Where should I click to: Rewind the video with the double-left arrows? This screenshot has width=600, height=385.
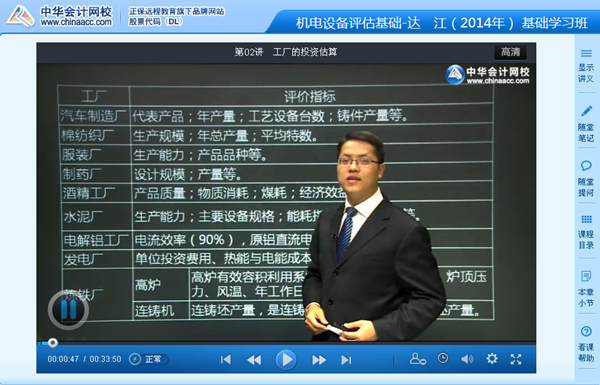254,359
